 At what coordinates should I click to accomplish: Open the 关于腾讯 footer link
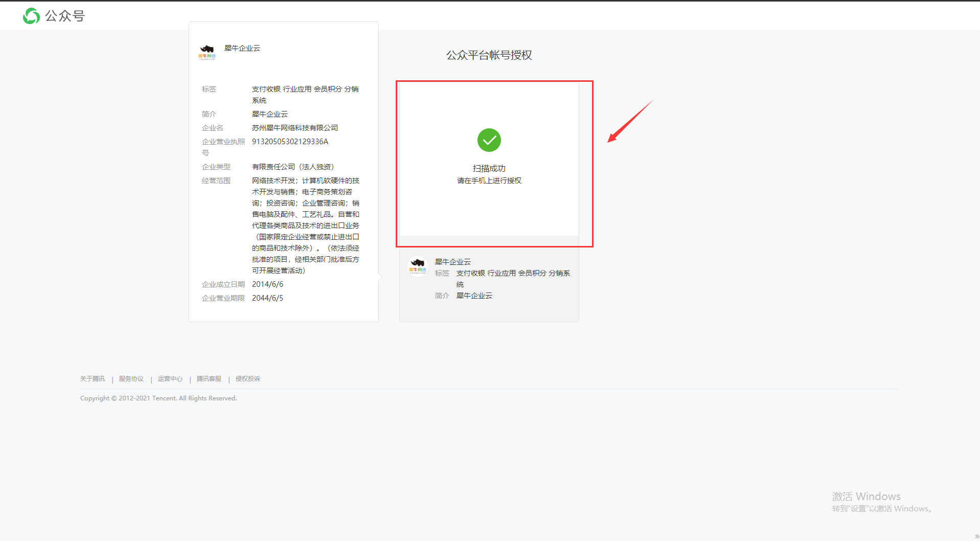click(x=93, y=379)
